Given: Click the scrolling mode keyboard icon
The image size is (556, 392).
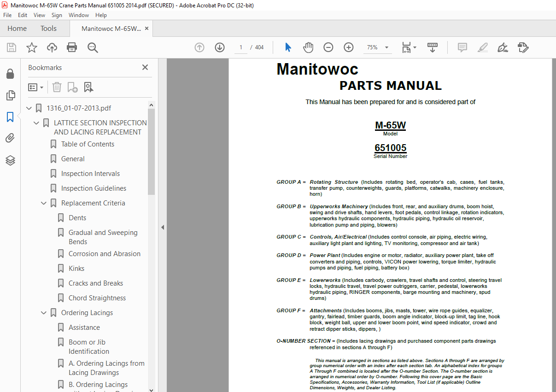Looking at the screenshot, I should click(x=433, y=47).
